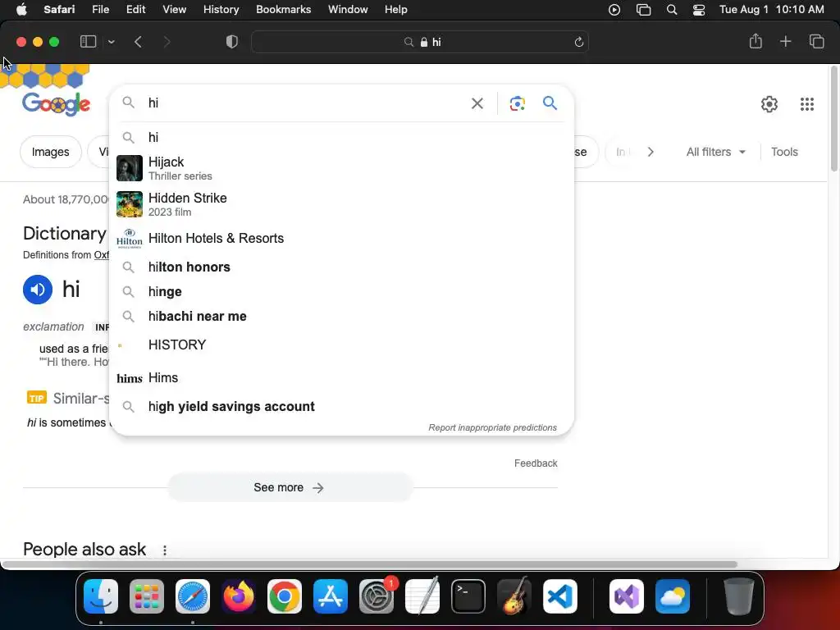Screen dimensions: 840x630
Task: Launch Google Chrome from the Dock
Action: (285, 596)
